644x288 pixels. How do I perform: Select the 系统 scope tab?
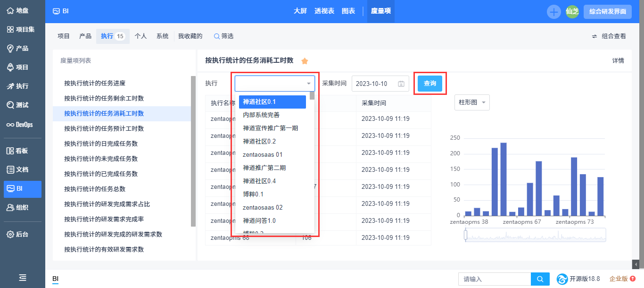163,36
